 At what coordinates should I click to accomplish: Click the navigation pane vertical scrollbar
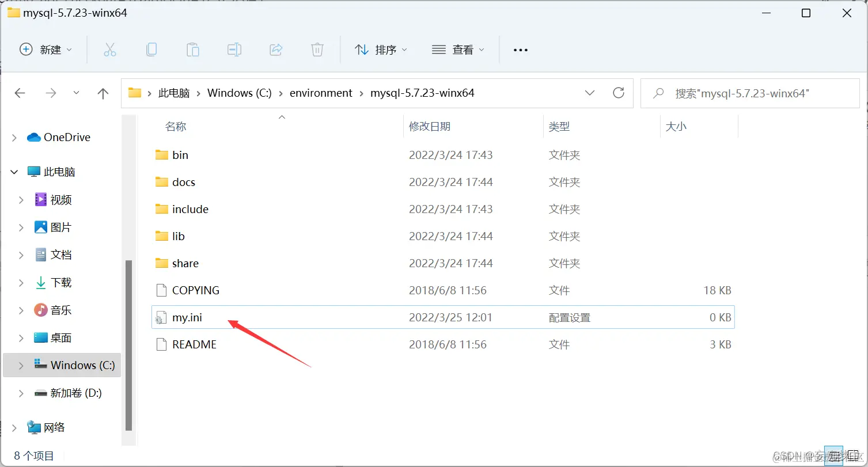click(x=129, y=345)
